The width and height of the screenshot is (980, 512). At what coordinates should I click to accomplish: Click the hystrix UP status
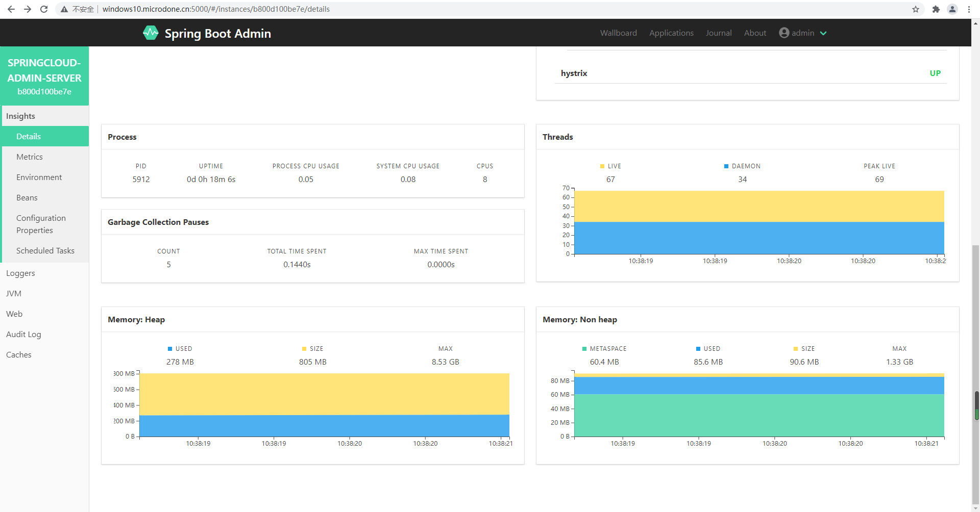coord(935,73)
